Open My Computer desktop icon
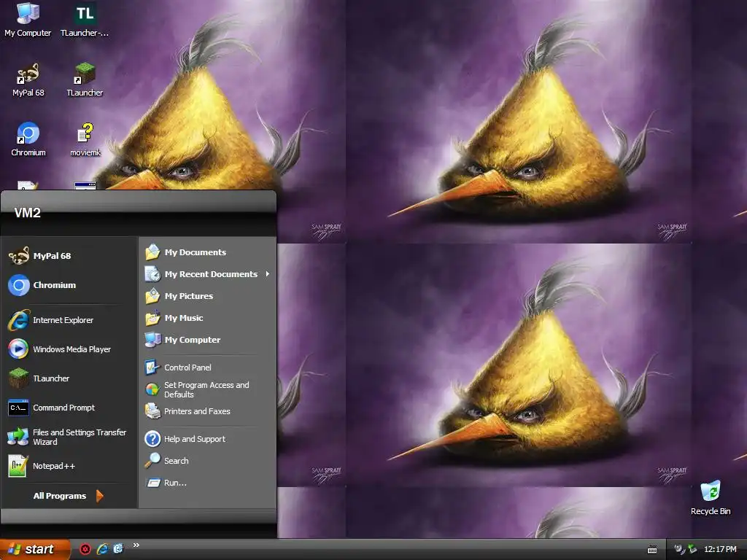Screen dimensions: 747x560 [x=28, y=20]
